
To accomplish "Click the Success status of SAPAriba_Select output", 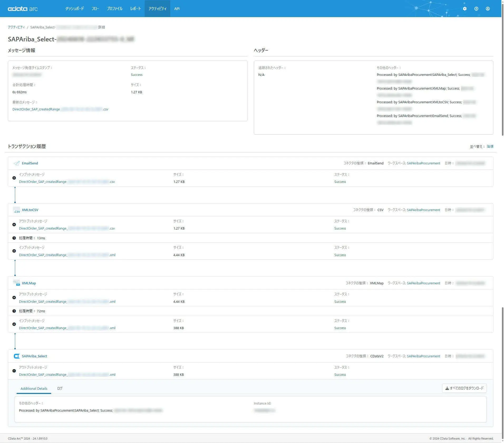I will tap(340, 375).
